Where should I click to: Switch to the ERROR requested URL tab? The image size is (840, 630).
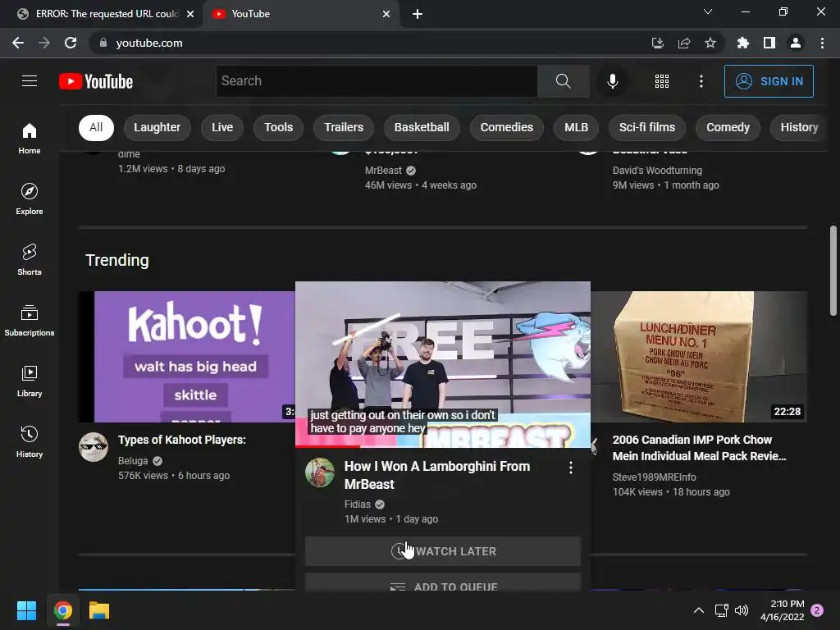[x=107, y=14]
